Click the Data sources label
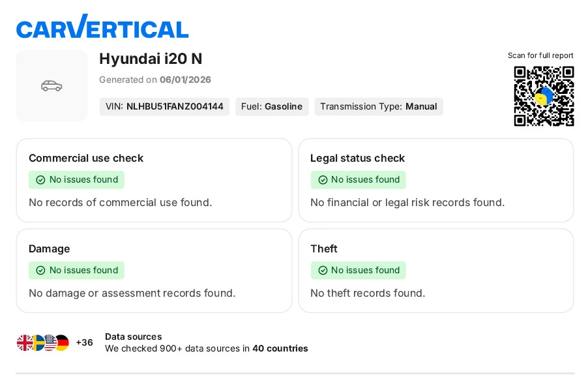 pyautogui.click(x=133, y=337)
